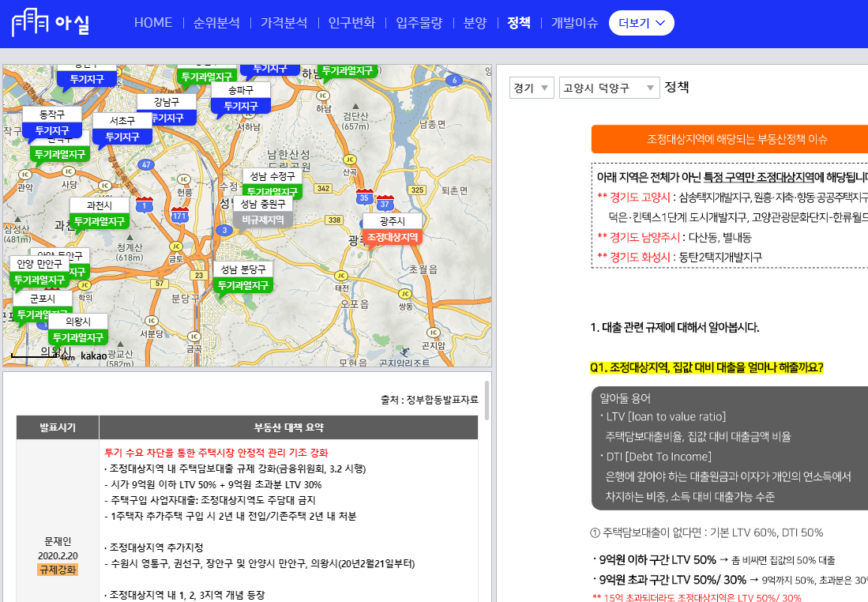Click the highlighted Q1. 조정대상지역 question
The width and height of the screenshot is (868, 602).
(x=706, y=367)
